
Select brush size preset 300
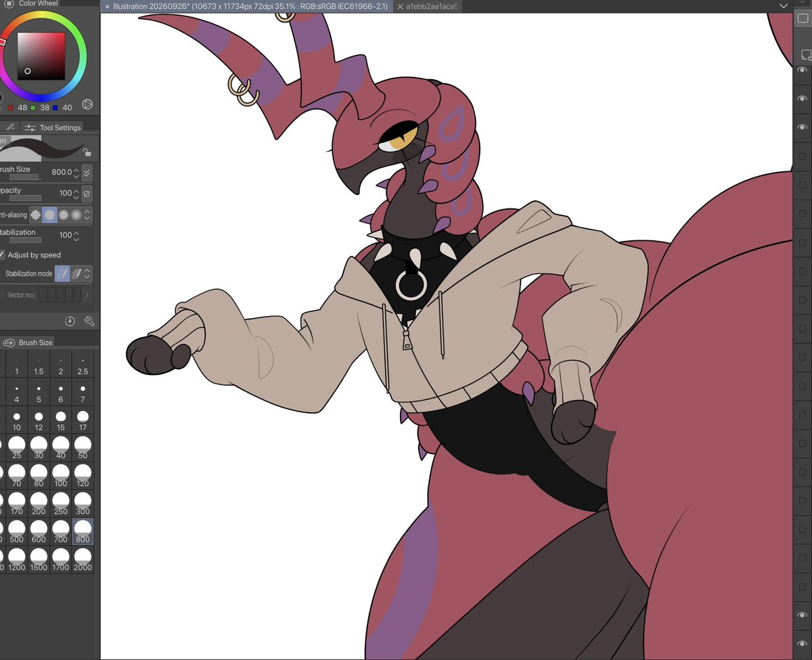[x=83, y=505]
